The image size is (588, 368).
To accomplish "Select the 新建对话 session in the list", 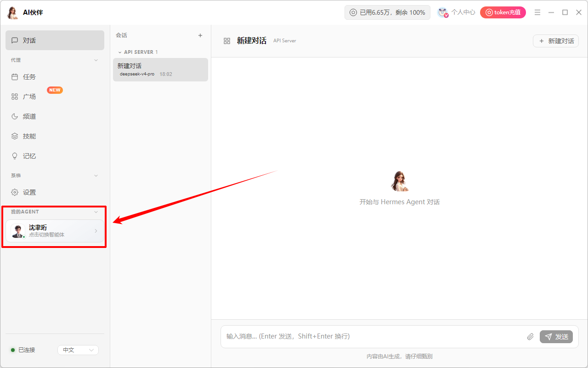I will (160, 69).
